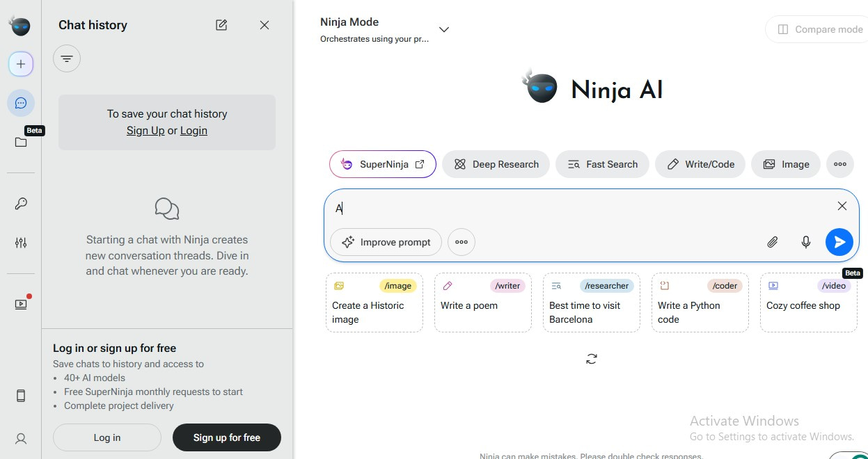Open a new chat with the plus icon
This screenshot has width=868, height=459.
pyautogui.click(x=21, y=63)
